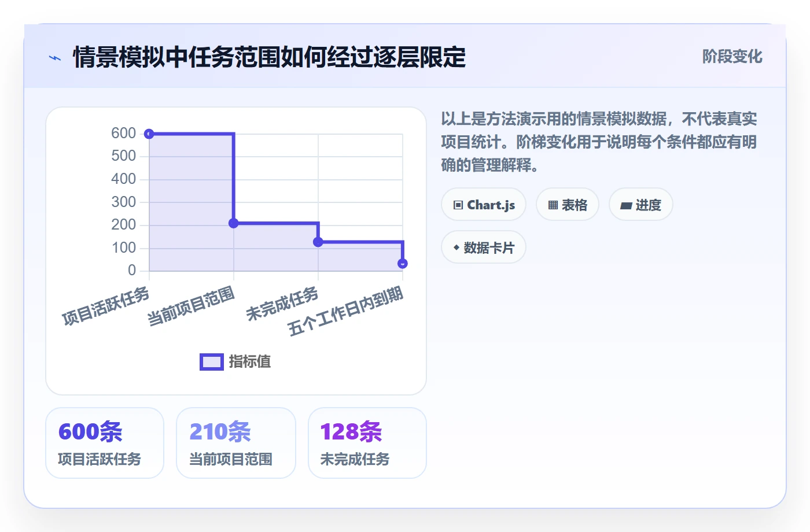Click the x-axis label 五个工作日内到期

coord(345,311)
